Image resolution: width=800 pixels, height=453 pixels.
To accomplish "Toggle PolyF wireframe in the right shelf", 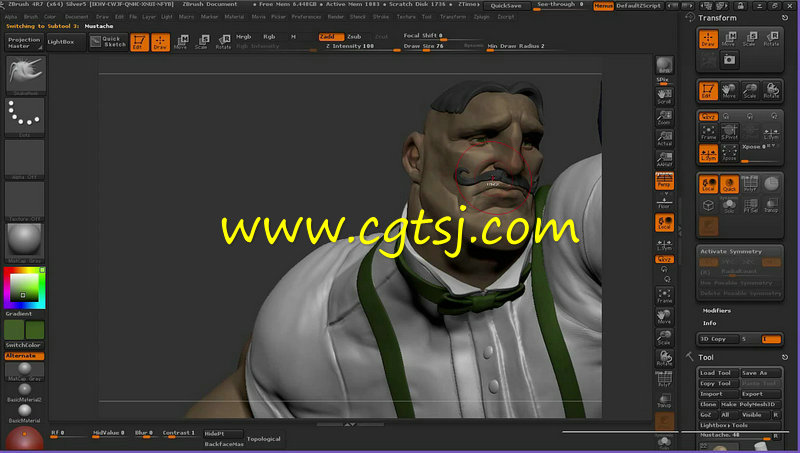I will tap(664, 380).
